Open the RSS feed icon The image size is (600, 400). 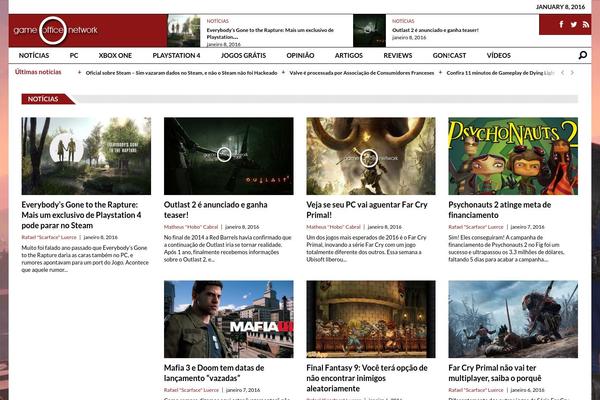pos(586,24)
